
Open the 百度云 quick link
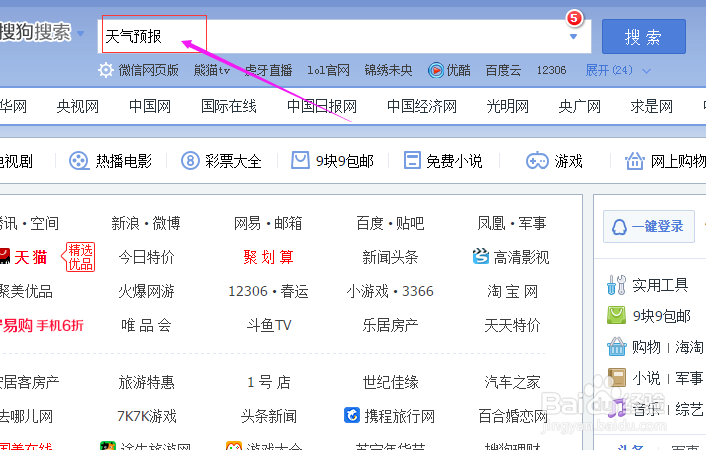[x=503, y=70]
